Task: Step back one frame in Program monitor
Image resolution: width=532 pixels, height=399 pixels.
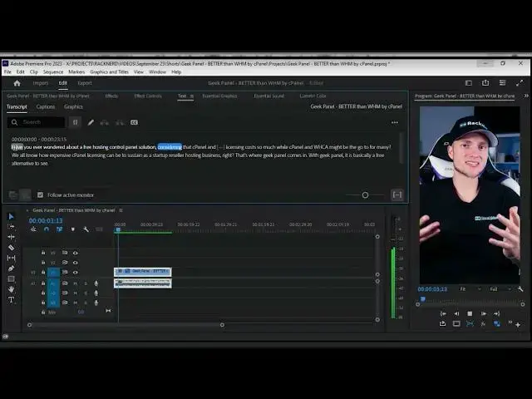Action: (x=456, y=314)
